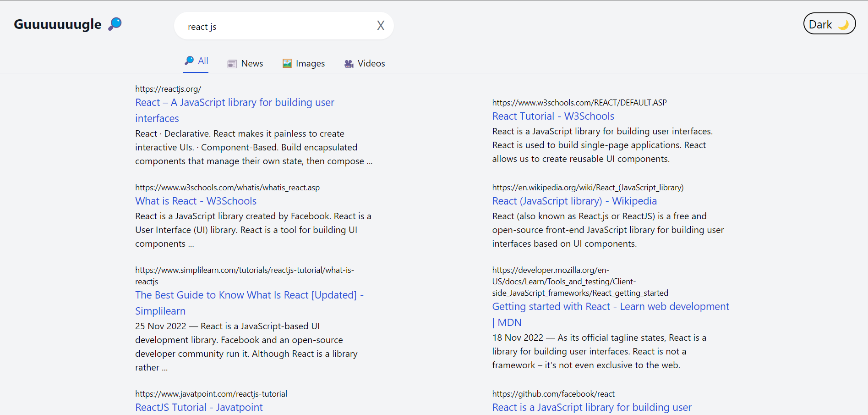The height and width of the screenshot is (415, 868).
Task: Open 'ReactJS Tutorial - Javatpoint' link
Action: pyautogui.click(x=199, y=408)
